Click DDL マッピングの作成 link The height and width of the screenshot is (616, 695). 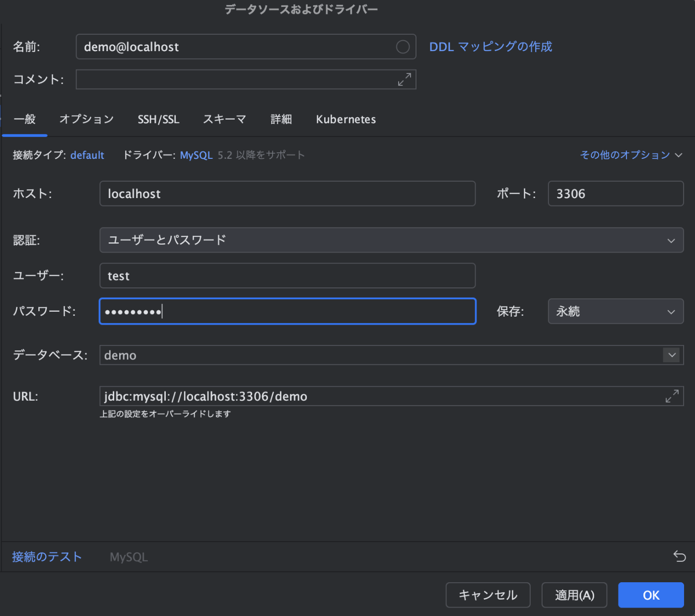(x=490, y=46)
